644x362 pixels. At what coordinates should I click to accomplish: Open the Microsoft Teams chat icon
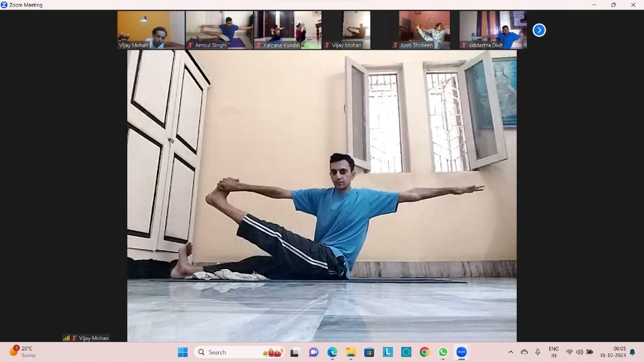pyautogui.click(x=314, y=352)
